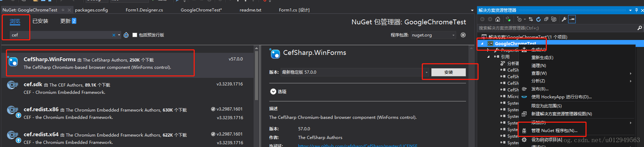Open the Solution Explorer window options dropdown
This screenshot has width=644, height=147.
(630, 10)
